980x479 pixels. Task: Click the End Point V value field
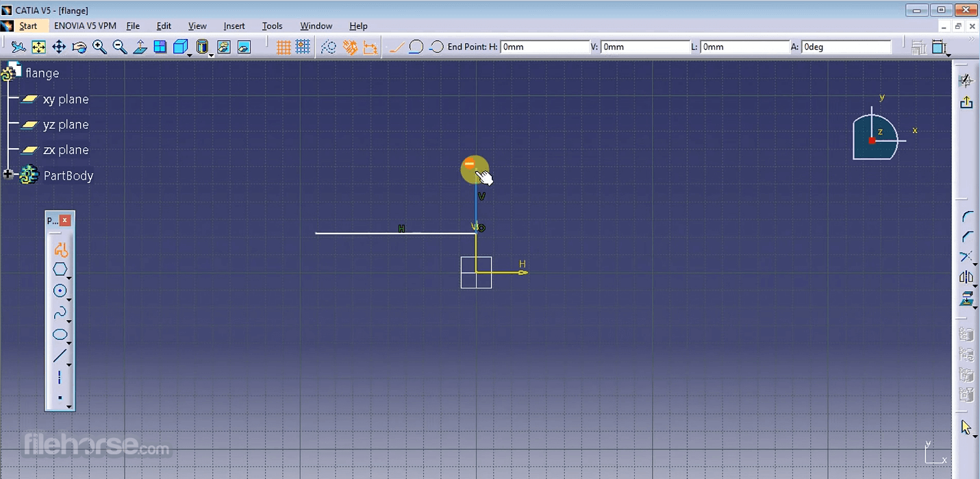pos(645,47)
